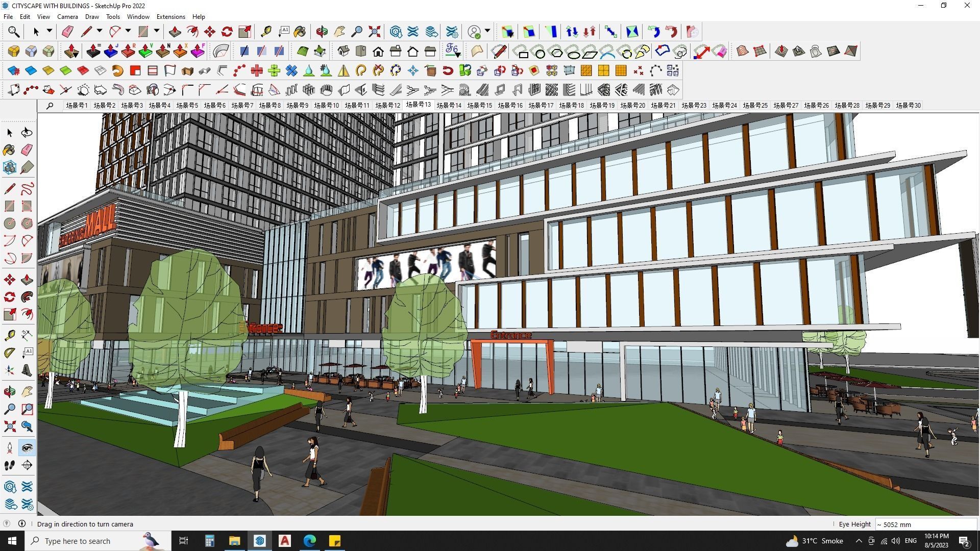
Task: Select the Rotate tool in top toolbar
Action: click(227, 32)
